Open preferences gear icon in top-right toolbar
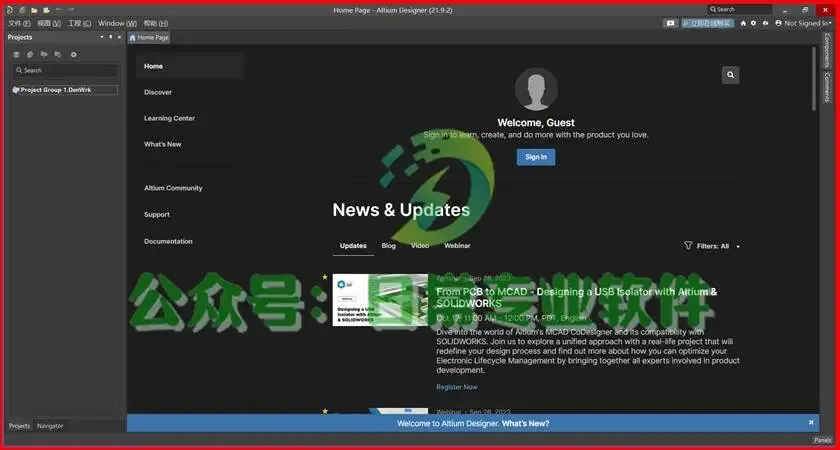 [754, 23]
